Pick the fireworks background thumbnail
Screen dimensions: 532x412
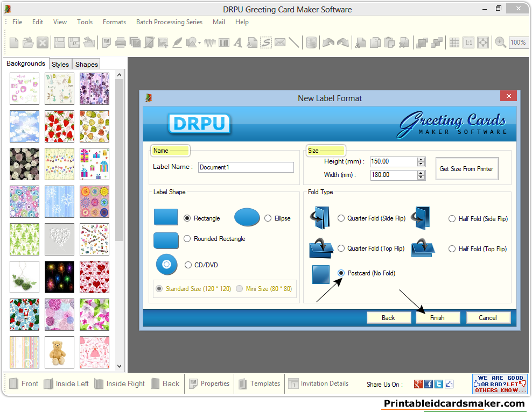[59, 277]
